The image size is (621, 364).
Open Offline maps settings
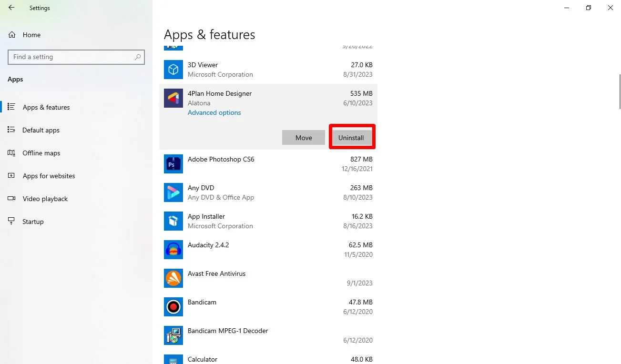pyautogui.click(x=41, y=153)
